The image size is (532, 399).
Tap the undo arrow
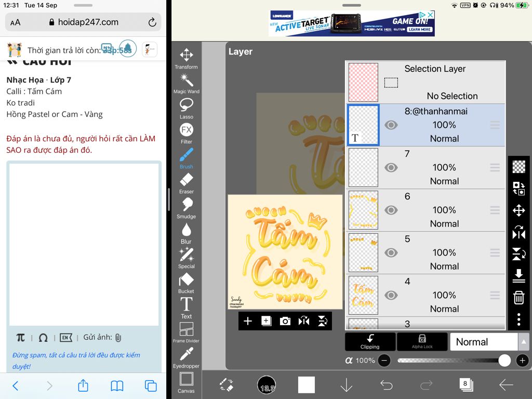(386, 385)
